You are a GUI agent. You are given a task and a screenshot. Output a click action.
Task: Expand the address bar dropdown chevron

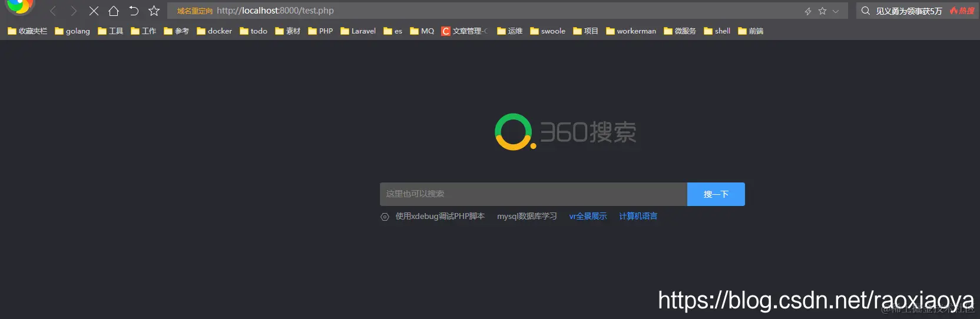point(836,11)
